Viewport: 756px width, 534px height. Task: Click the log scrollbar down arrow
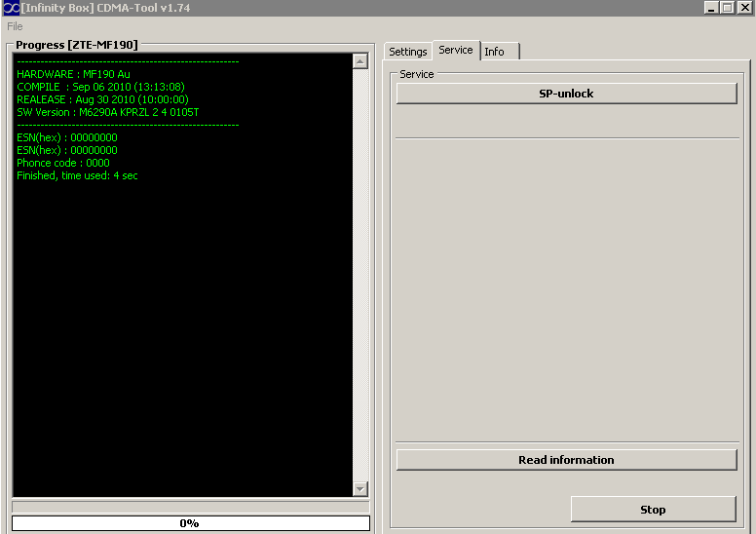360,488
